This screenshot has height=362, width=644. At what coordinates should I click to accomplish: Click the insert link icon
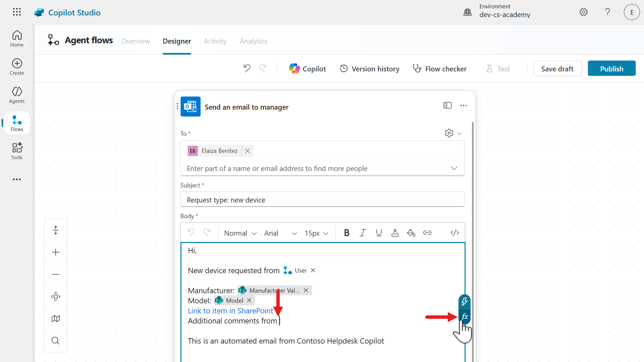(427, 233)
